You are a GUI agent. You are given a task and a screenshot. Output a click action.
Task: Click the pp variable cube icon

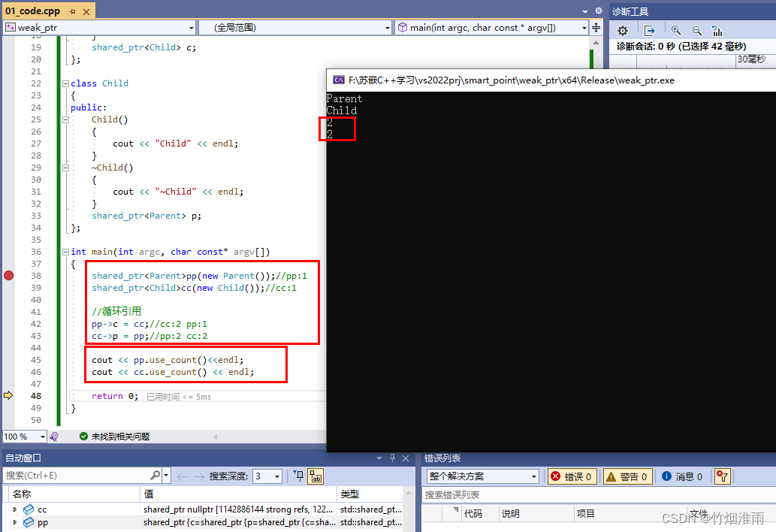29,522
